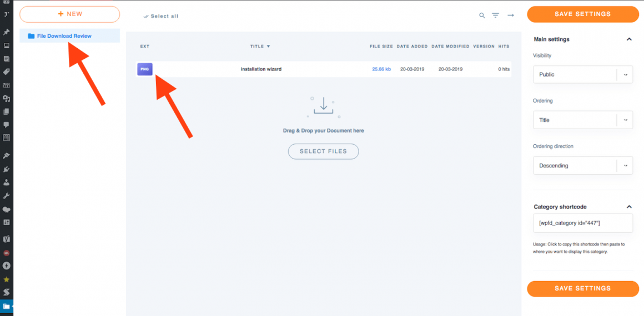Toggle Select all files
The image size is (644, 316).
coord(160,17)
